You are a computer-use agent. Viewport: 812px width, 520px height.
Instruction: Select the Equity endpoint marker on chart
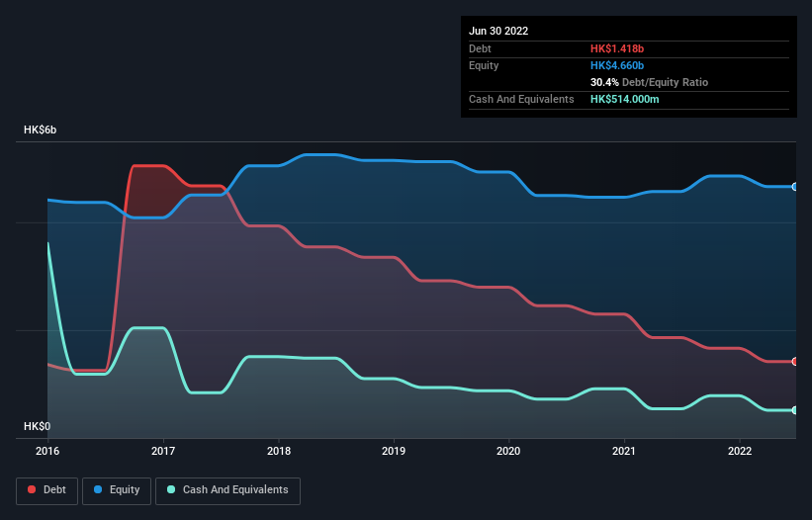[795, 187]
